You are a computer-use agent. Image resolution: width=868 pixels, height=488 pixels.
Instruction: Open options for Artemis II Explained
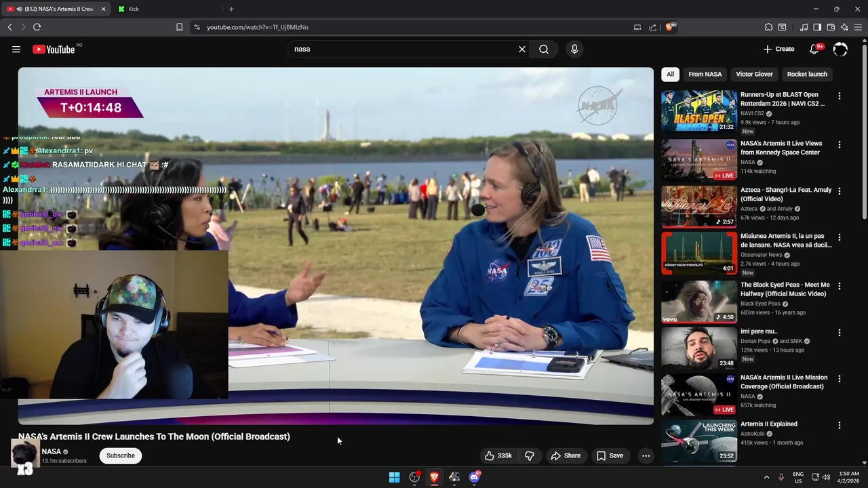click(x=839, y=426)
